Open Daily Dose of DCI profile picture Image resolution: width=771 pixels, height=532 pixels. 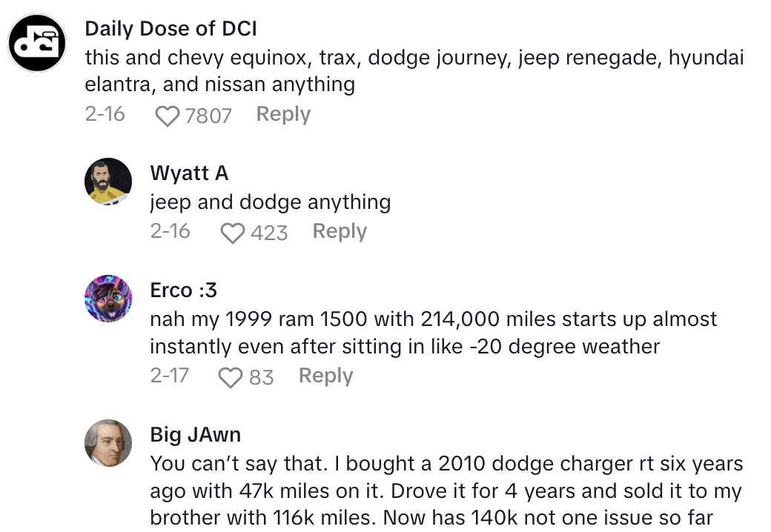(36, 44)
